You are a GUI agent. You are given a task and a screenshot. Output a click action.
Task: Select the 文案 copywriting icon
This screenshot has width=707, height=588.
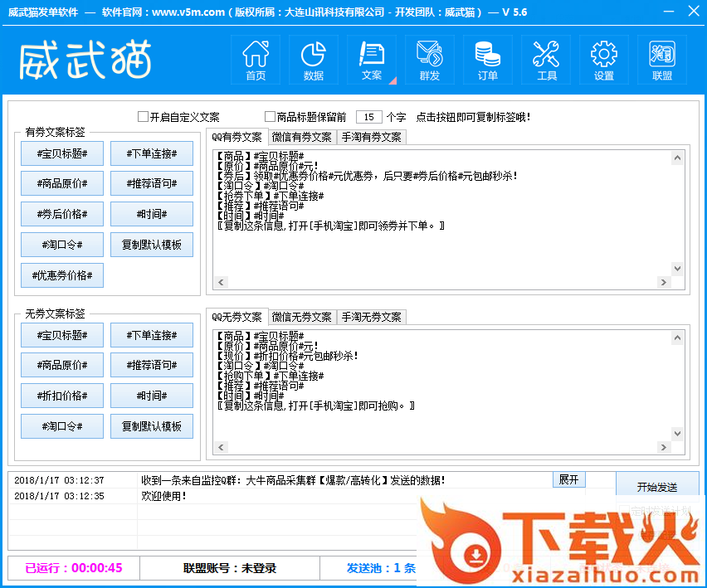click(x=372, y=60)
